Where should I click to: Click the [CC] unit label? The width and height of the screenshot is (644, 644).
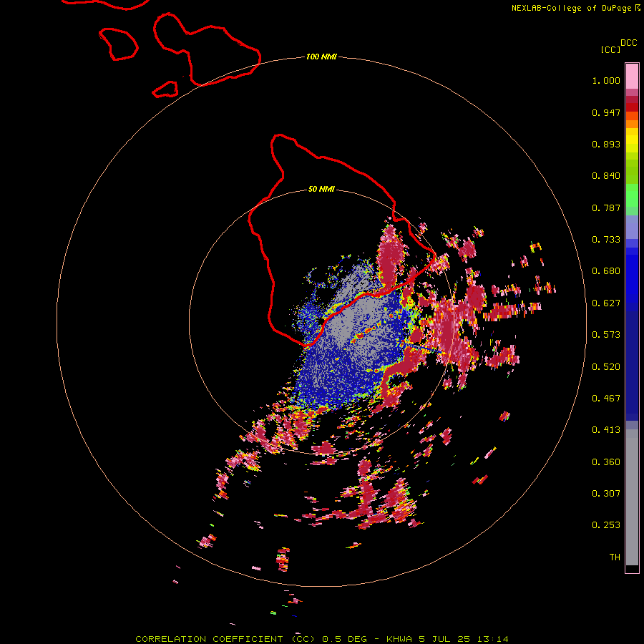(x=610, y=49)
